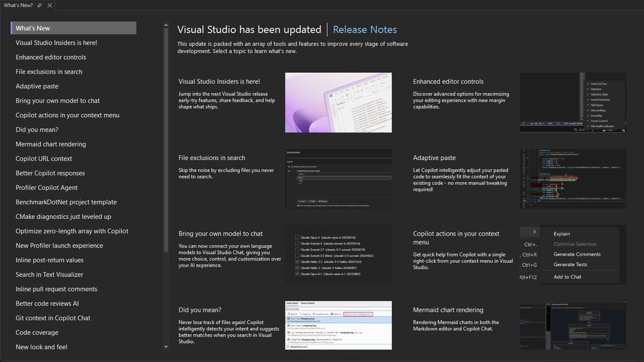Open the Release Notes link
Viewport: 644px width, 362px height.
365,29
